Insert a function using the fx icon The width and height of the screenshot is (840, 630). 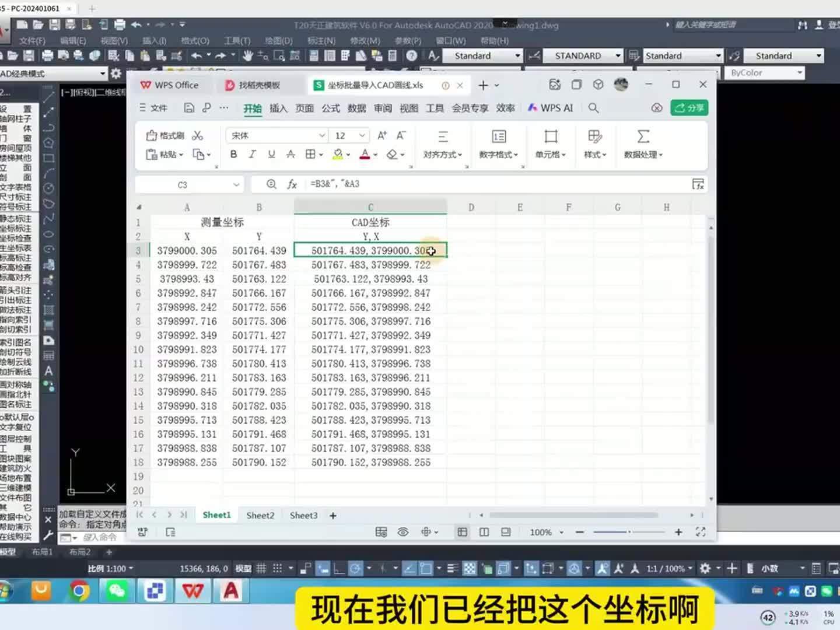pyautogui.click(x=292, y=184)
